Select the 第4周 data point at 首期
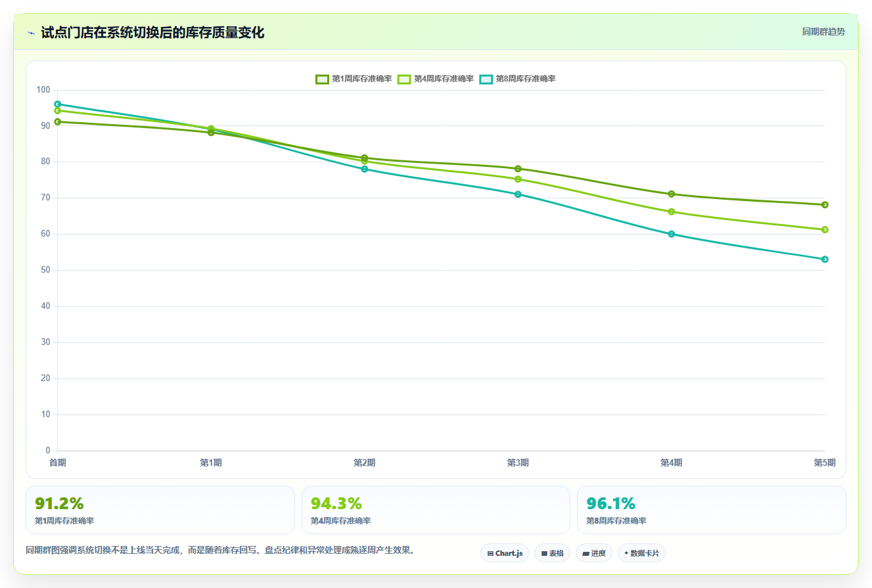872x588 pixels. click(x=58, y=110)
